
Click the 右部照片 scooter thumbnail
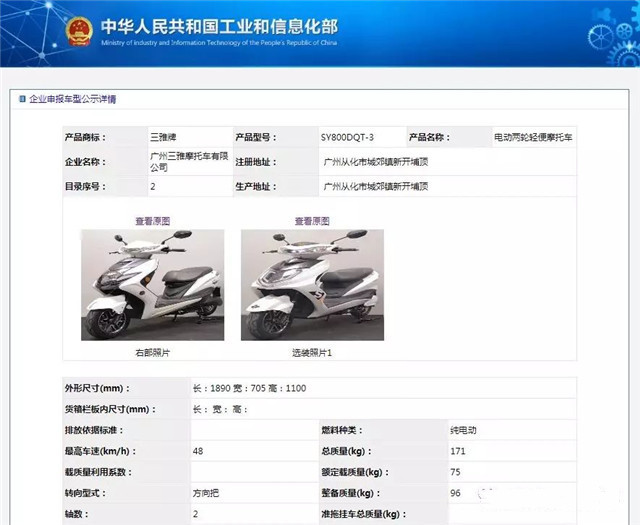[153, 285]
